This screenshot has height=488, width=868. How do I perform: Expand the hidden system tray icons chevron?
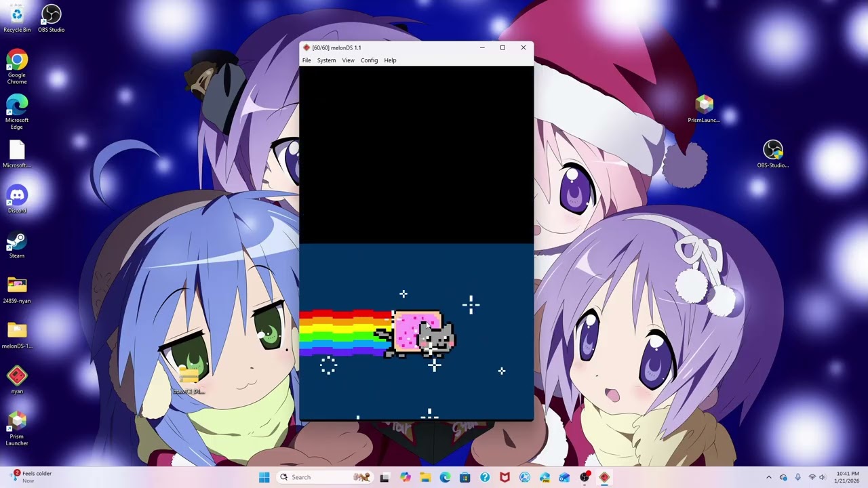coord(768,477)
